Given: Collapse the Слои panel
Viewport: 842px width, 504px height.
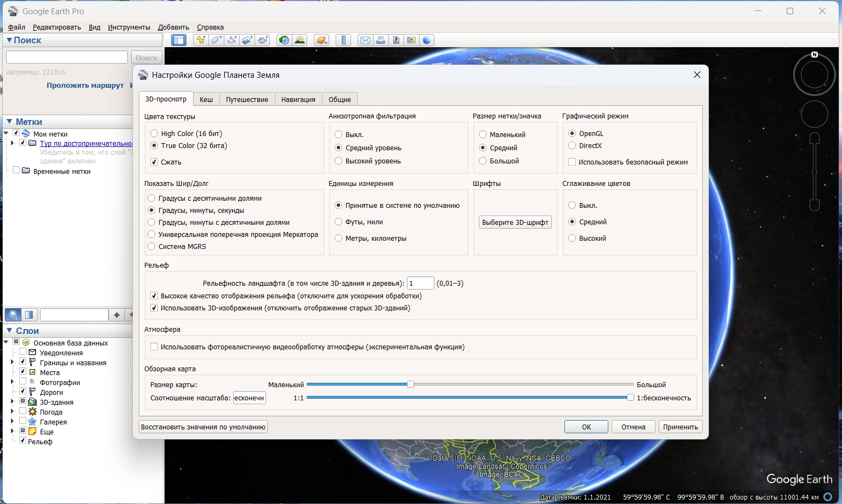Looking at the screenshot, I should (x=9, y=331).
